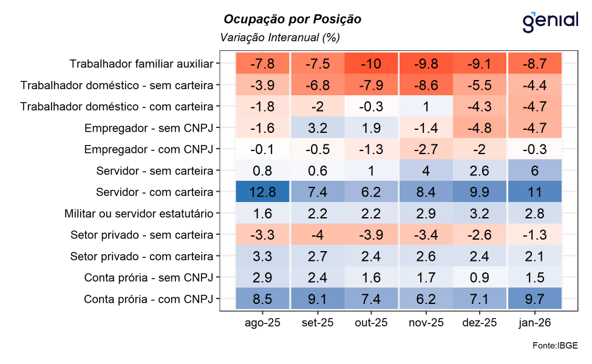Click the -8.6 cell in nov-25
Image resolution: width=592 pixels, height=364 pixels.
pyautogui.click(x=426, y=86)
